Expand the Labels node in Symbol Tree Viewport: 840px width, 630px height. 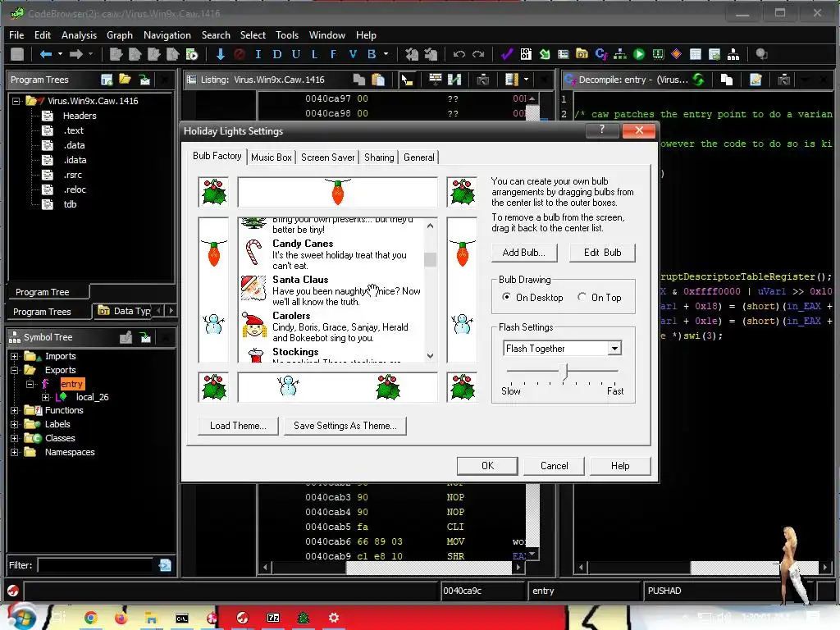pos(15,424)
